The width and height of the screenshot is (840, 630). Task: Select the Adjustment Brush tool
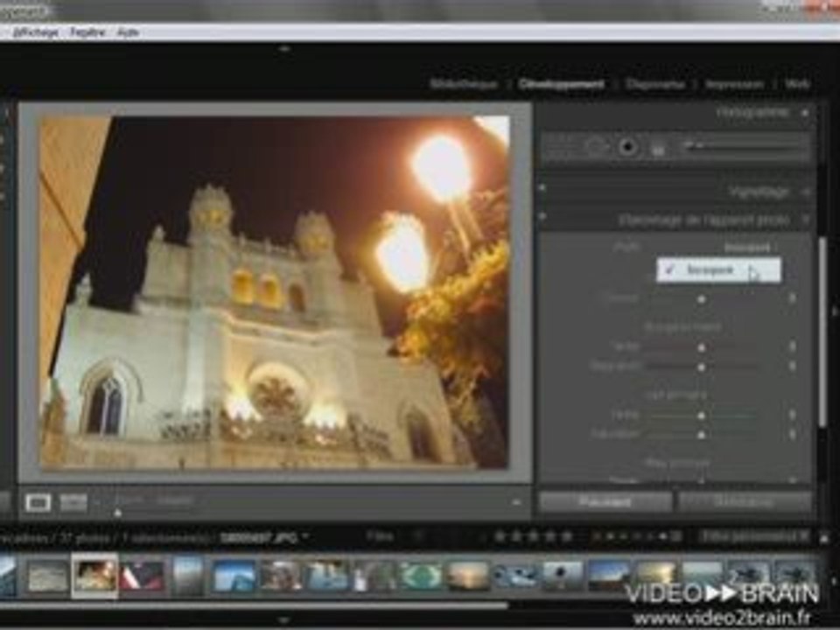coord(745,146)
